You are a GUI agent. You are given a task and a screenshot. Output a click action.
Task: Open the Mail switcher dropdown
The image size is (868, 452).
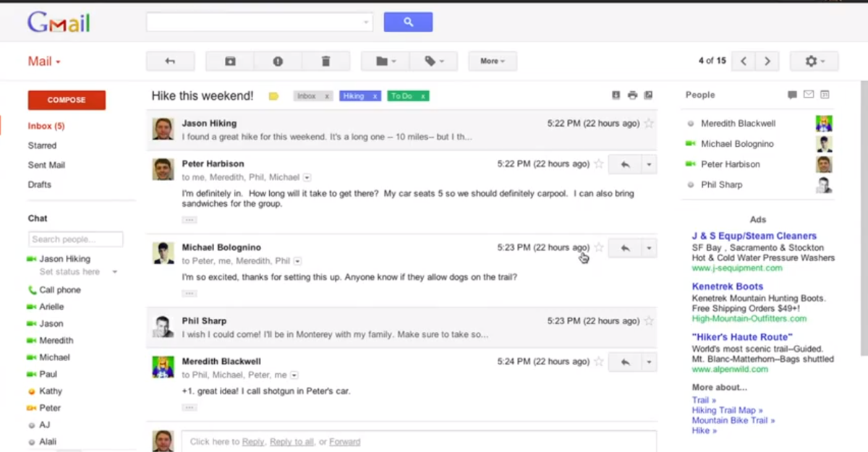click(44, 61)
